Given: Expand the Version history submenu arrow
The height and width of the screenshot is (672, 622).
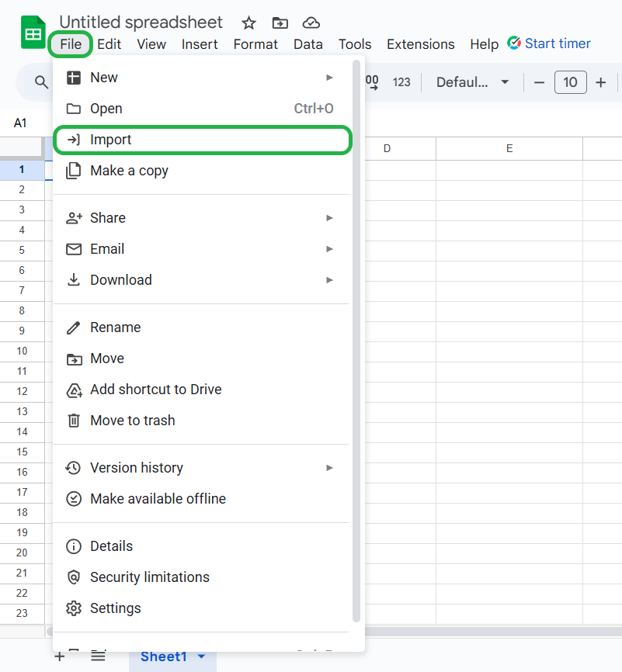Looking at the screenshot, I should 329,468.
